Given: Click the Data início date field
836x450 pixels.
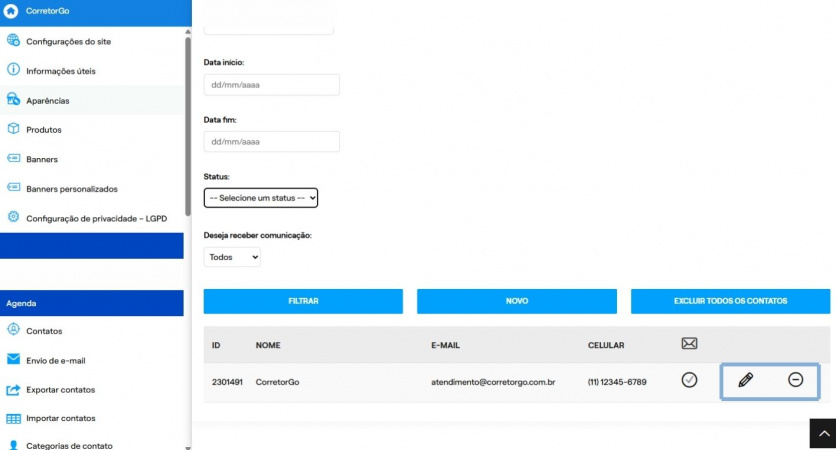Looking at the screenshot, I should coord(271,85).
